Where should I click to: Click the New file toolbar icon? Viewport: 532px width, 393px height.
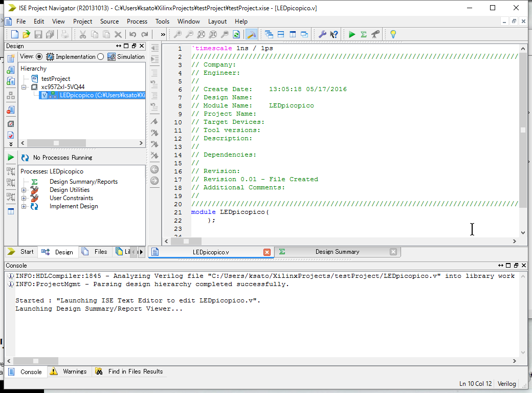(x=15, y=34)
